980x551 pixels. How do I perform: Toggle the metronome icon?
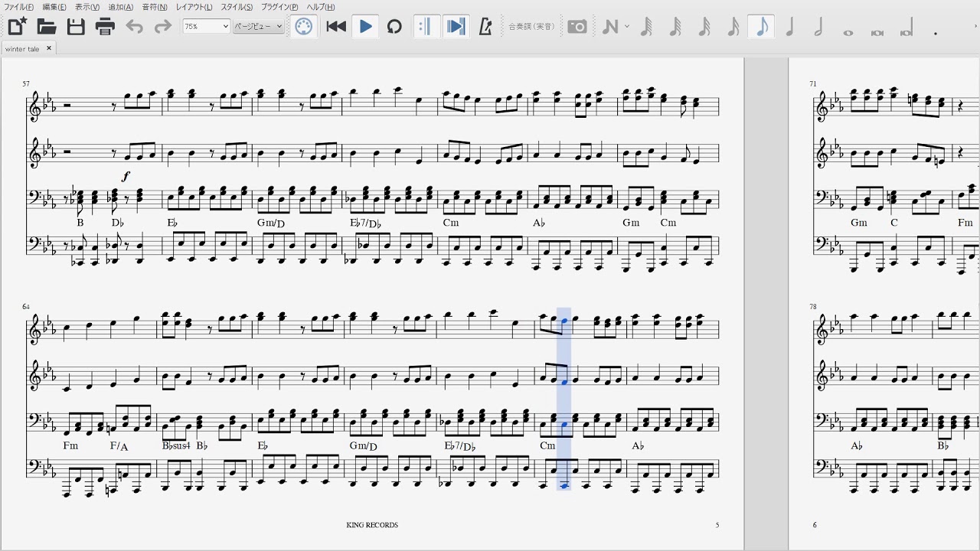(x=485, y=27)
